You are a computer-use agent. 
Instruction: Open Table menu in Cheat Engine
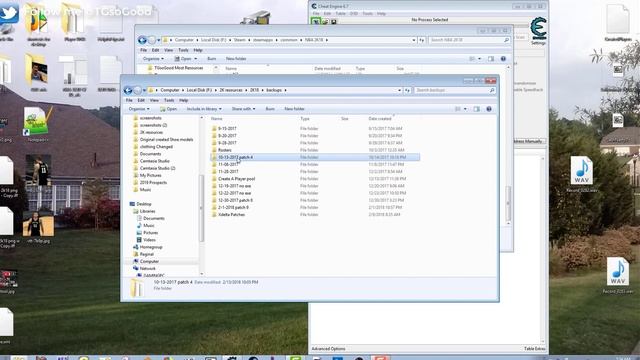340,13
